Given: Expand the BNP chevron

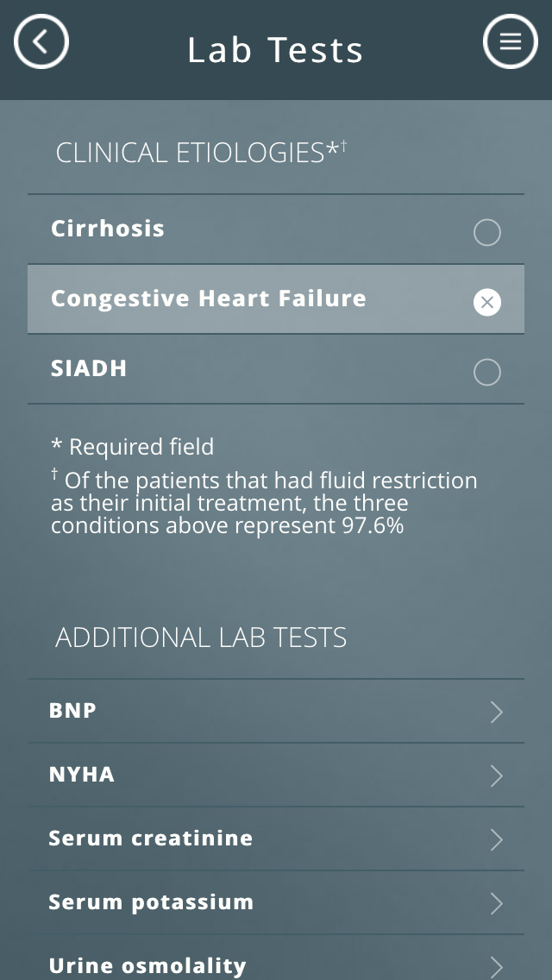Looking at the screenshot, I should point(496,712).
